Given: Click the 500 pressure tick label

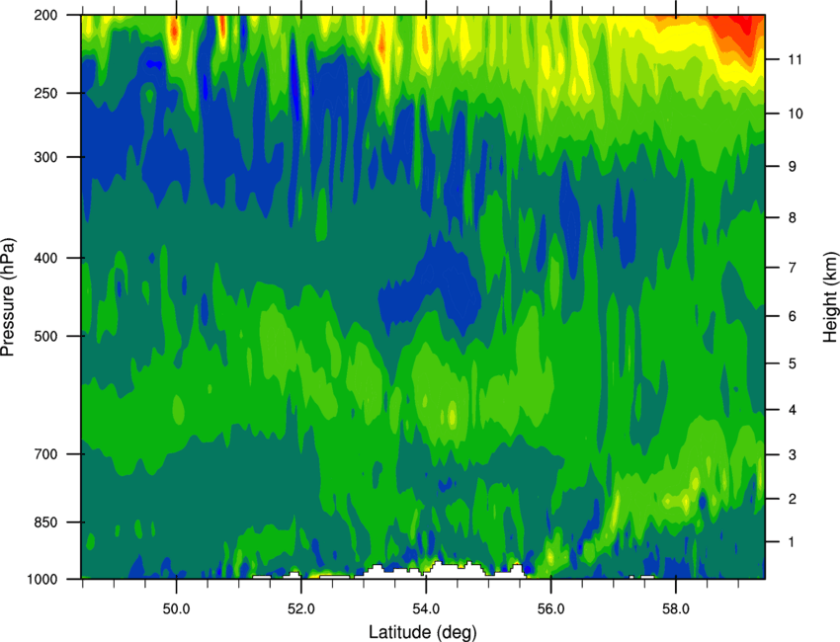Looking at the screenshot, I should [x=46, y=336].
